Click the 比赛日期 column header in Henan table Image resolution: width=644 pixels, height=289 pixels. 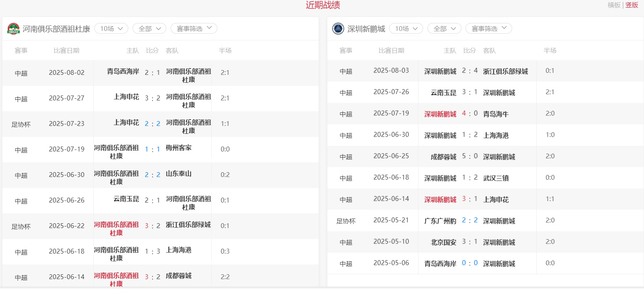tap(66, 51)
